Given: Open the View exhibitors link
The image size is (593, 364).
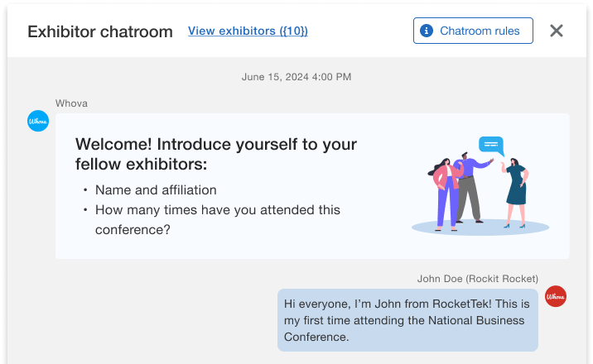Looking at the screenshot, I should 248,31.
